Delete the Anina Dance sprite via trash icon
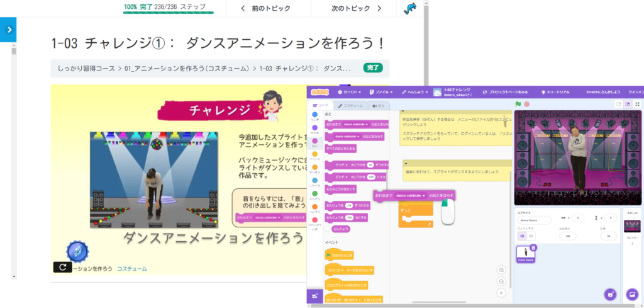This screenshot has width=644, height=308. [533, 248]
